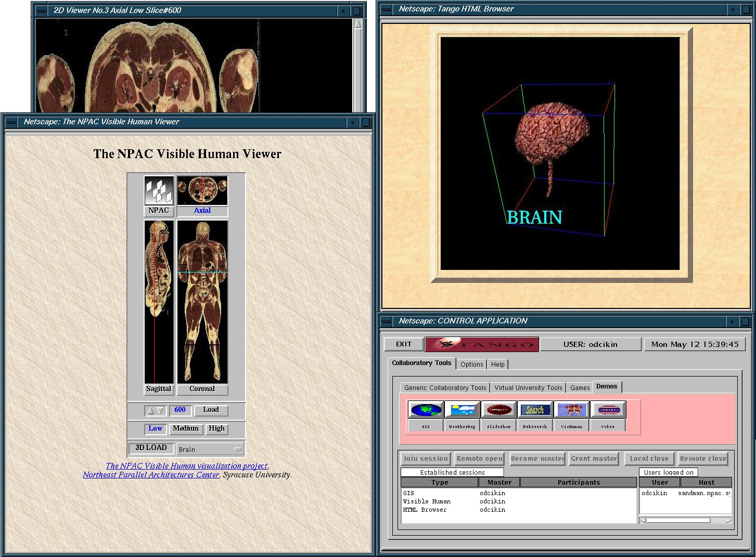
Task: Launch the WebSearch demo icon
Action: click(x=535, y=410)
